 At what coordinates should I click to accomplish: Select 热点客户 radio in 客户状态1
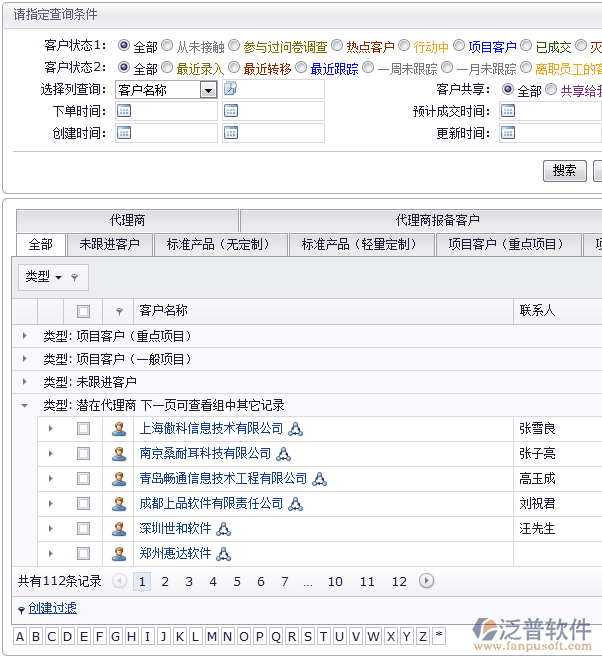tap(337, 46)
